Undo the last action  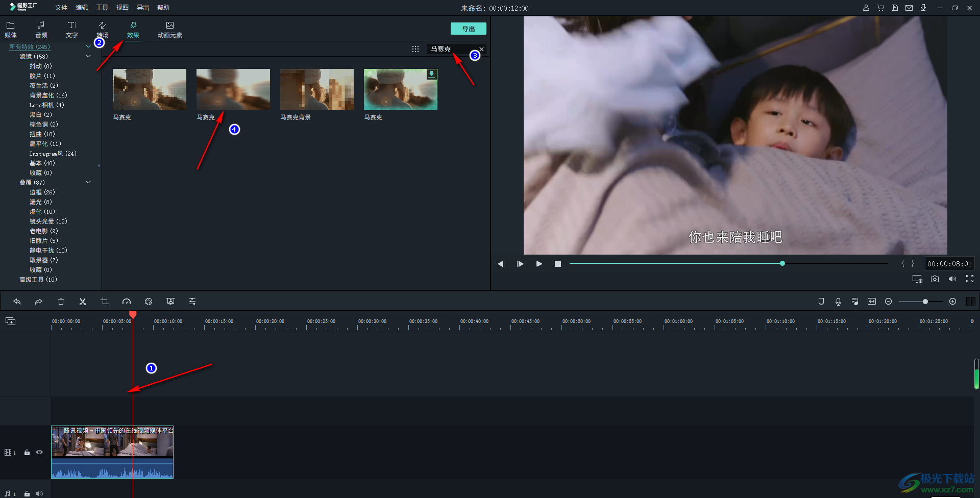pyautogui.click(x=17, y=302)
